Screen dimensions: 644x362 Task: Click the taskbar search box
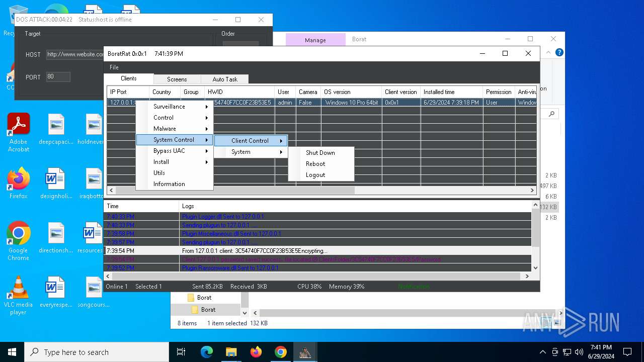click(x=97, y=352)
